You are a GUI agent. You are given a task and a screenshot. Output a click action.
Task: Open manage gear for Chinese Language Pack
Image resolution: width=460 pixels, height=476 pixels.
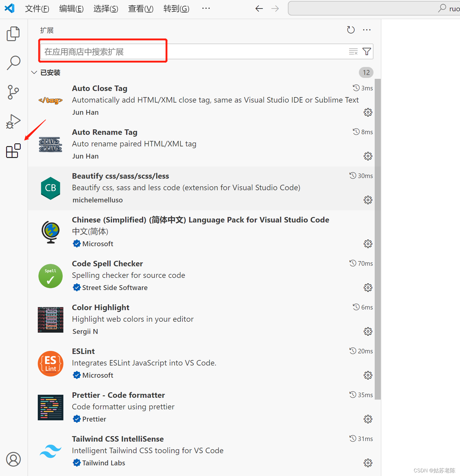(368, 244)
